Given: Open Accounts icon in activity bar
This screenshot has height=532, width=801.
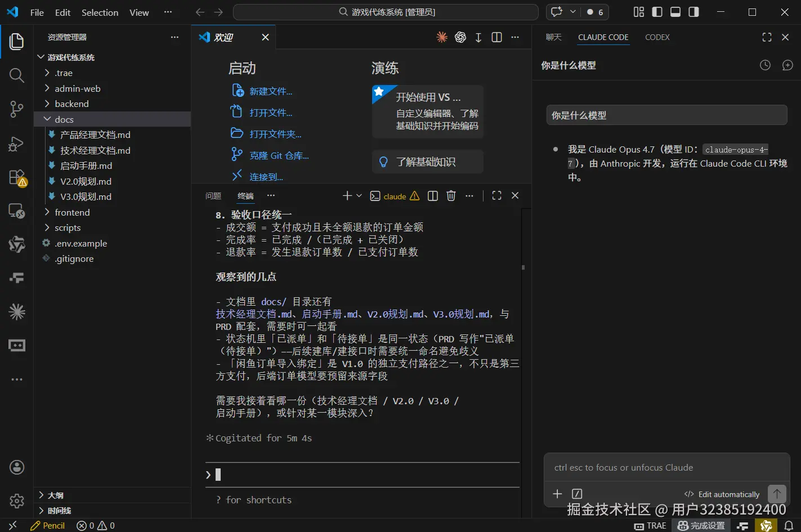Looking at the screenshot, I should 17,467.
